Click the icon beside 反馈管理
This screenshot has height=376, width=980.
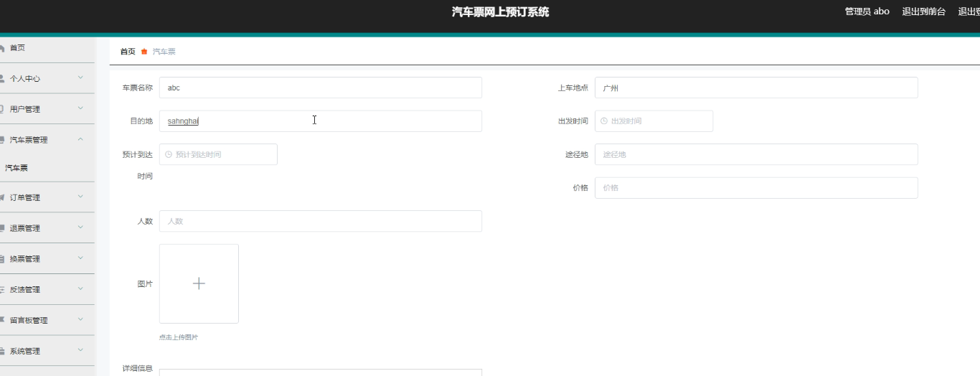point(2,290)
